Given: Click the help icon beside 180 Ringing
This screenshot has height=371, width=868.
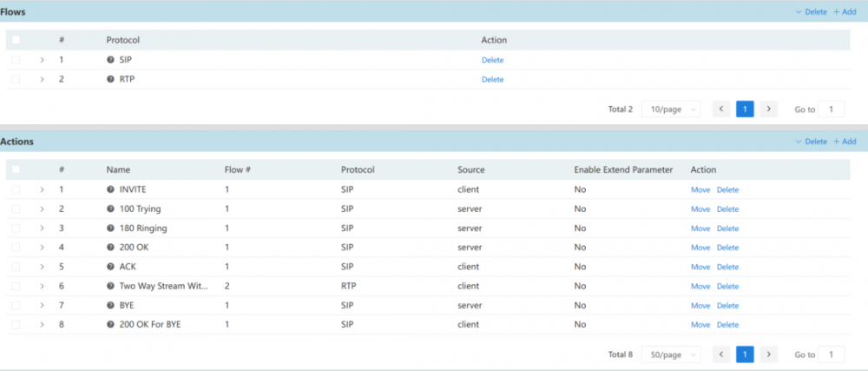Looking at the screenshot, I should [x=110, y=229].
